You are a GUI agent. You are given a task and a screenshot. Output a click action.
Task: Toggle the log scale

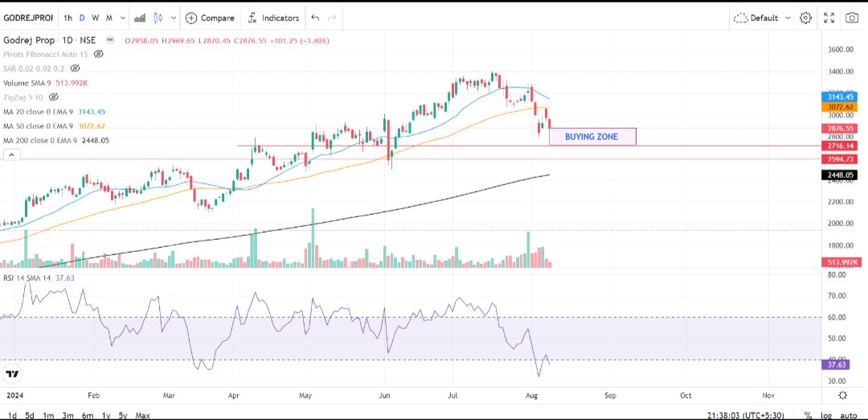tap(826, 415)
